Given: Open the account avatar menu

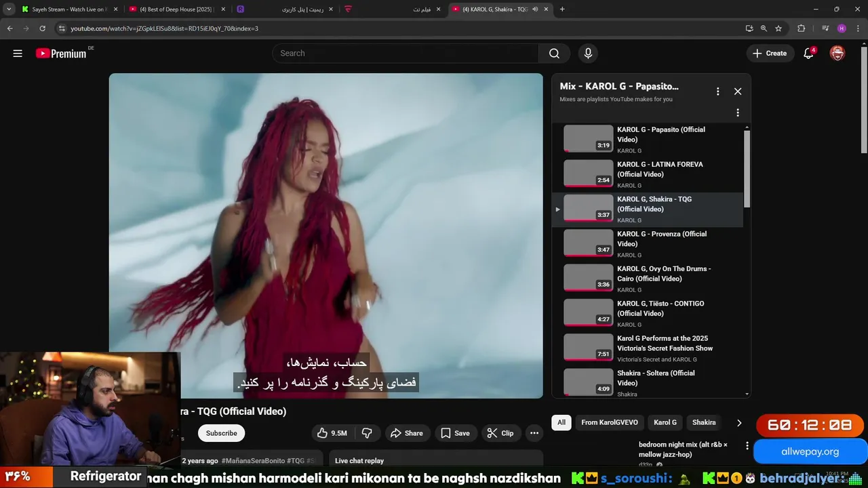Looking at the screenshot, I should point(837,54).
